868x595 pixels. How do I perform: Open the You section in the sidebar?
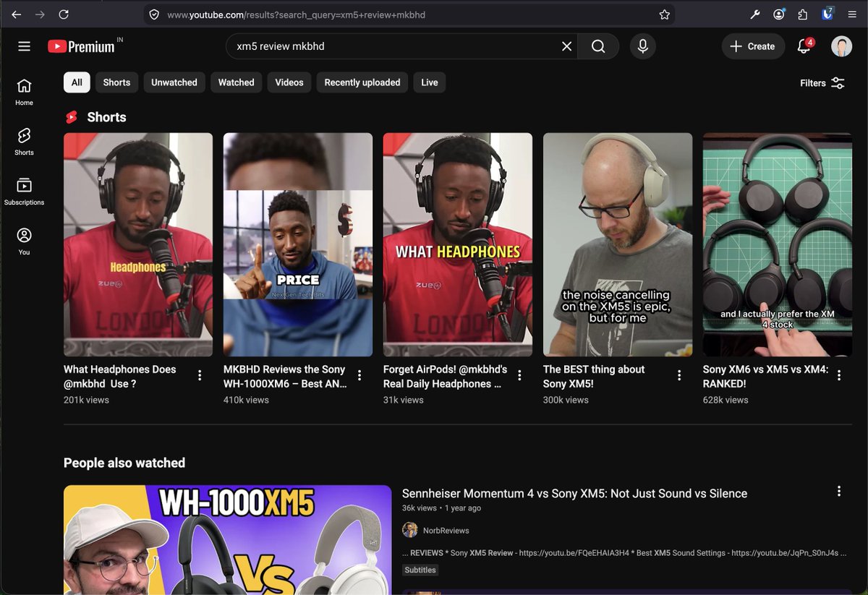24,241
